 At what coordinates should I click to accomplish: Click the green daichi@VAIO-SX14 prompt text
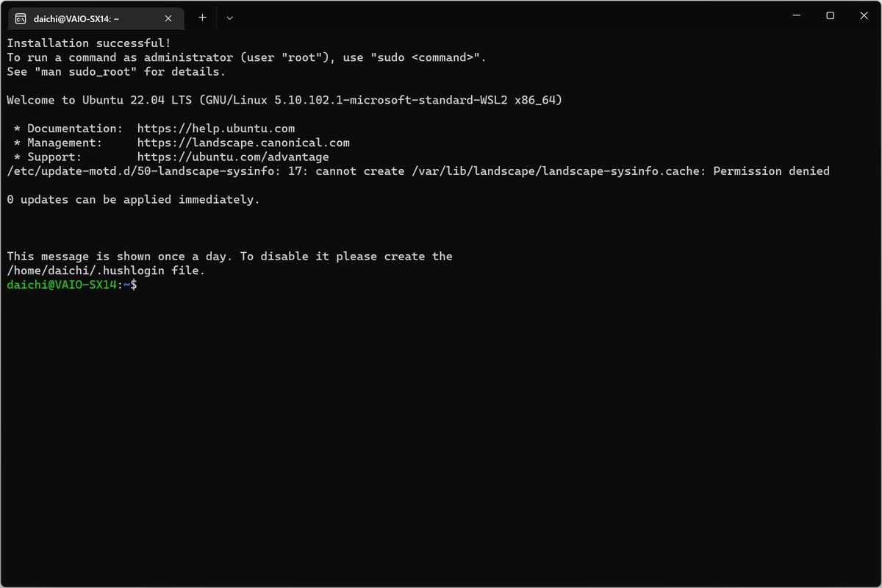tap(62, 284)
